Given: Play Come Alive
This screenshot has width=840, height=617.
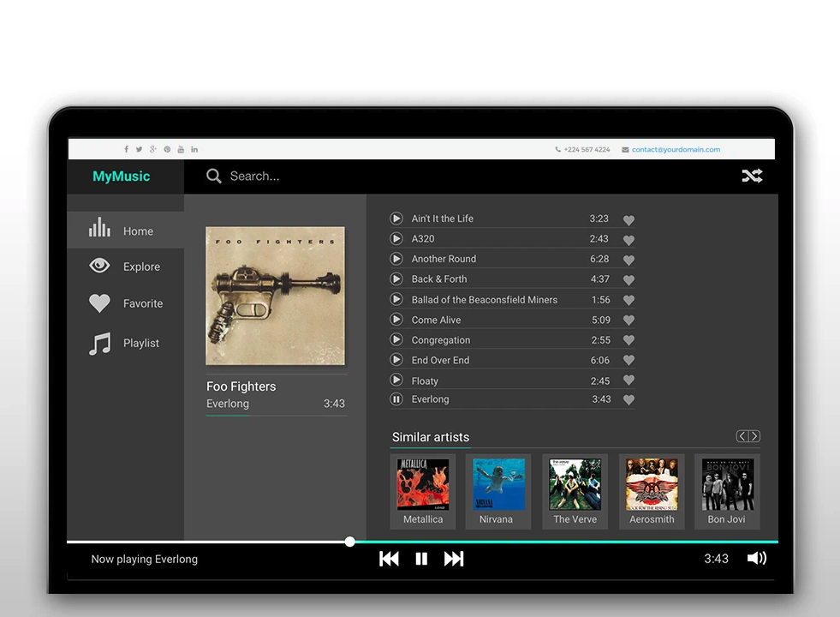Looking at the screenshot, I should [x=396, y=320].
